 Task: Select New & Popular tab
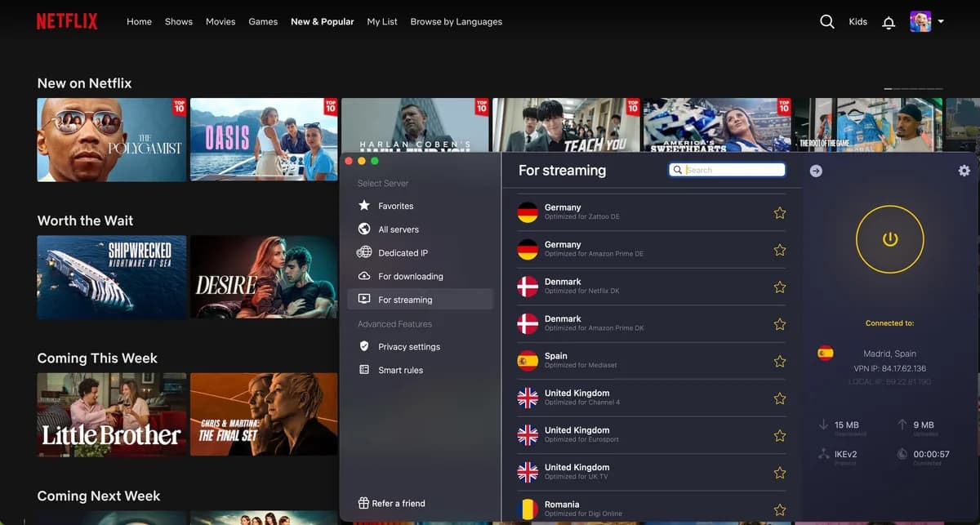click(323, 22)
